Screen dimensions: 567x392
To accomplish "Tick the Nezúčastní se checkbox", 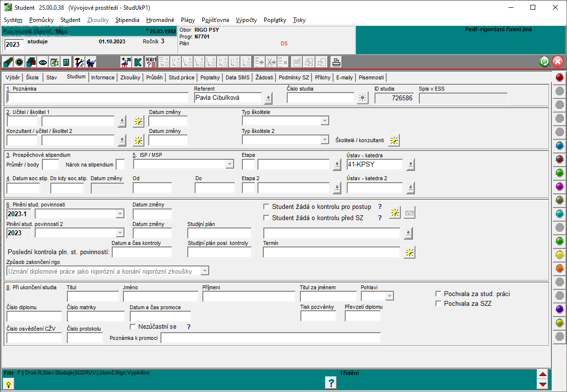I will pyautogui.click(x=133, y=326).
